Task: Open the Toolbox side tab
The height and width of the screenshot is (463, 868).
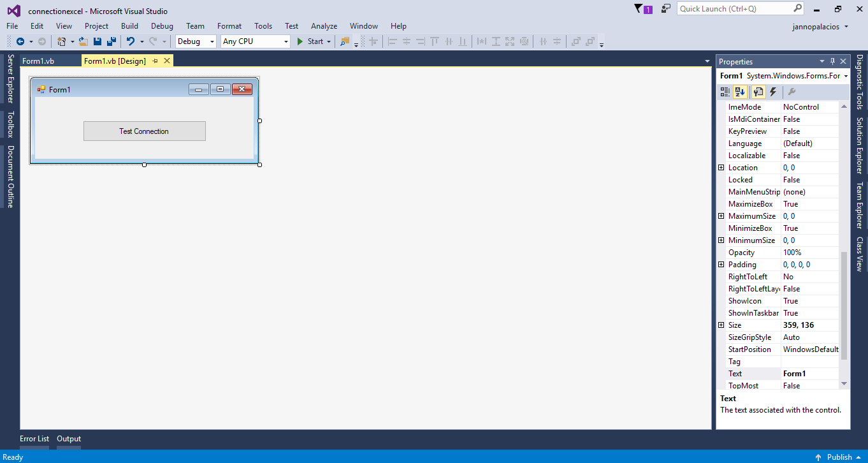Action: pos(10,124)
